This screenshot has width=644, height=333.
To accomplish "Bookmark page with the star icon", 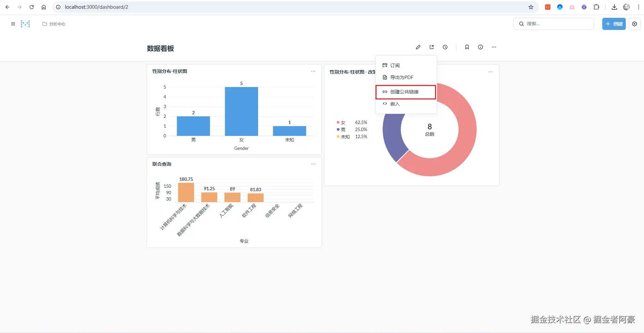I will [531, 7].
